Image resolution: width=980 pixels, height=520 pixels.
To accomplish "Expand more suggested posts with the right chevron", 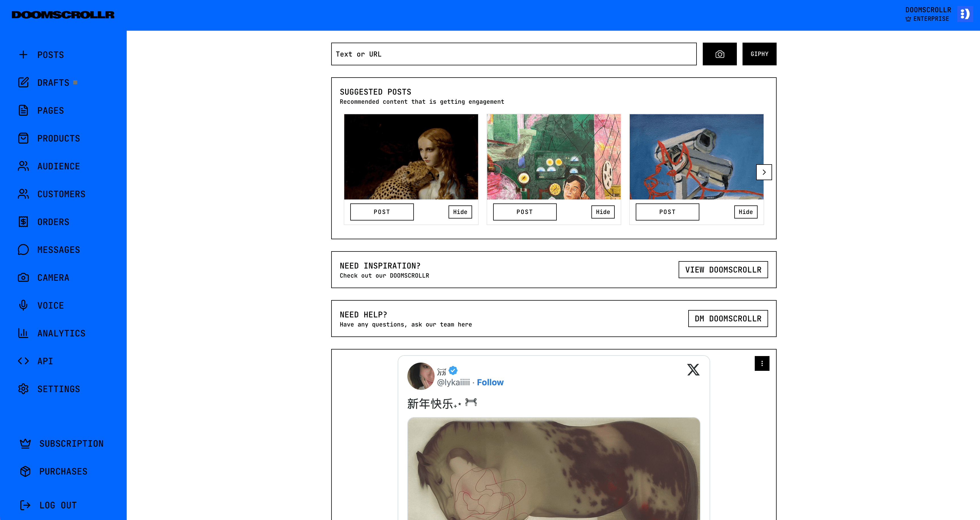I will point(764,172).
